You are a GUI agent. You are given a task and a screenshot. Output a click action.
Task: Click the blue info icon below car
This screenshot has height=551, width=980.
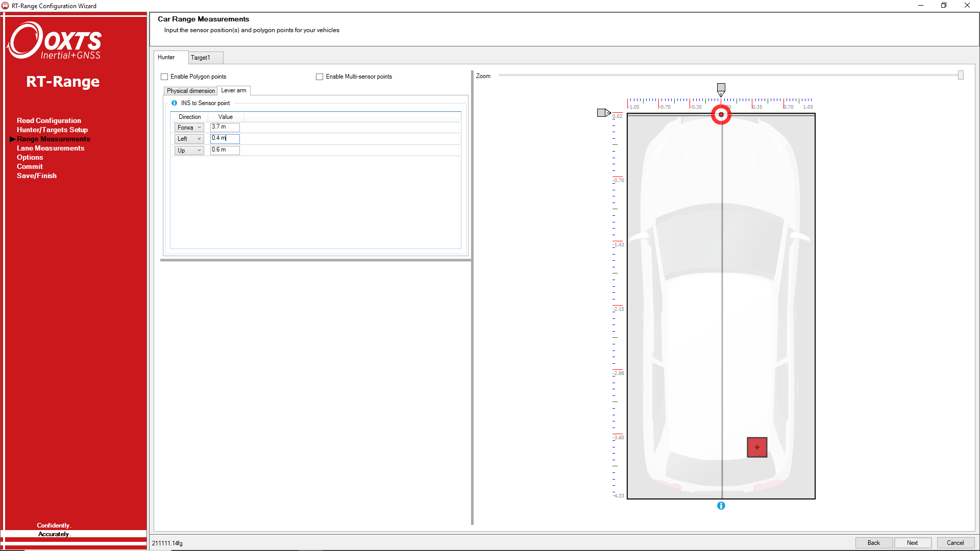pos(721,506)
